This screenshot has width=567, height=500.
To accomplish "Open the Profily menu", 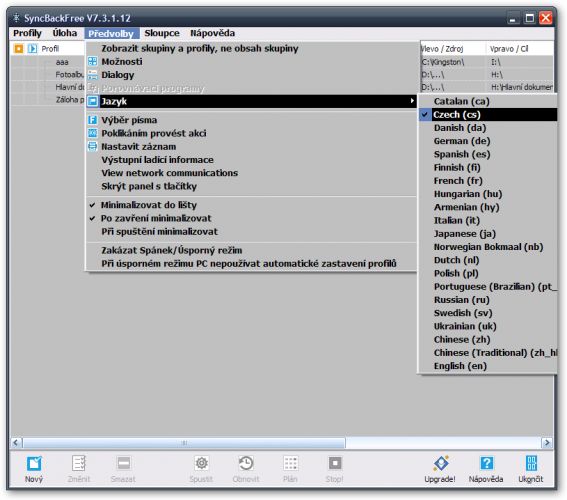I will 27,33.
